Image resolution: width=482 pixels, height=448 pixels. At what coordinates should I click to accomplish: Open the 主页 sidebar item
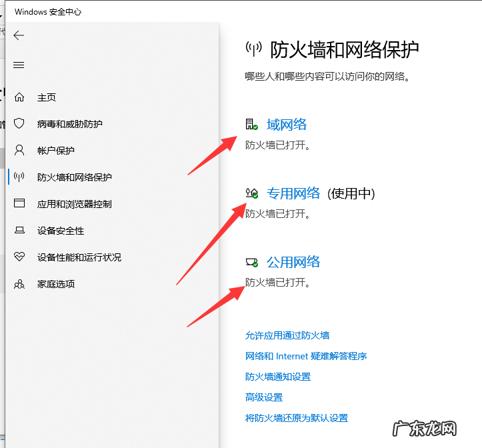coord(47,97)
